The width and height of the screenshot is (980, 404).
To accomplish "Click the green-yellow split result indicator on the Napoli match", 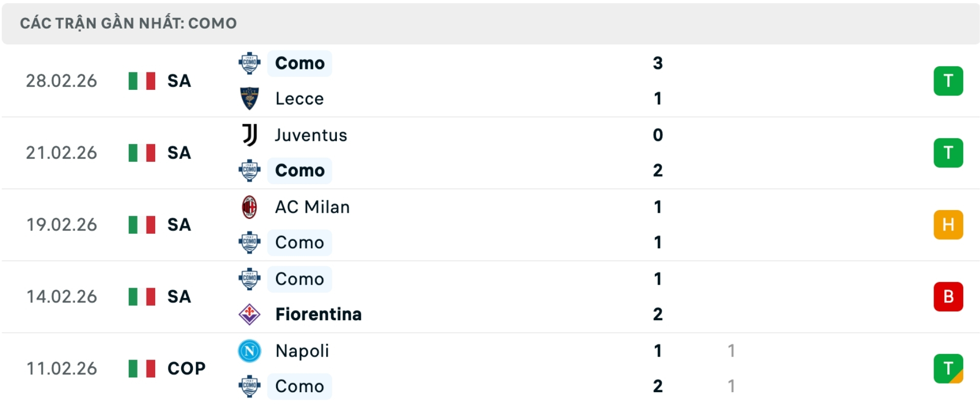I will [948, 368].
